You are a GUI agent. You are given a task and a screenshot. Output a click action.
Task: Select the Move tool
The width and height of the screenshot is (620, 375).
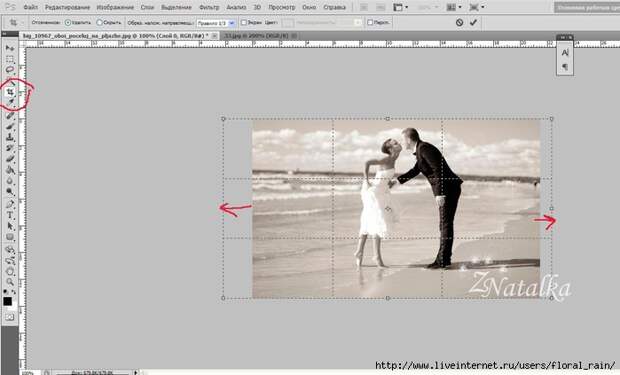(x=10, y=48)
